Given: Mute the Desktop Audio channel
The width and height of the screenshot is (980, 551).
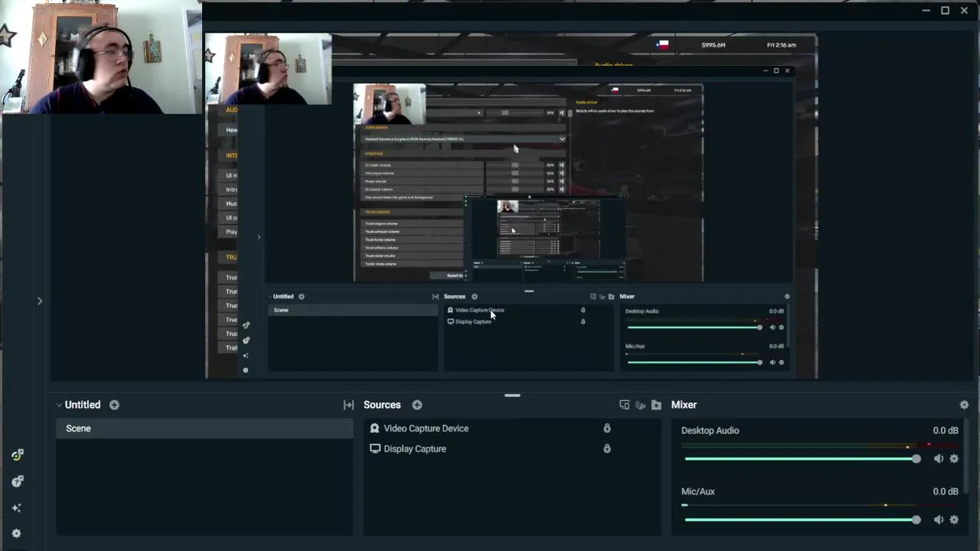Looking at the screenshot, I should pos(939,458).
